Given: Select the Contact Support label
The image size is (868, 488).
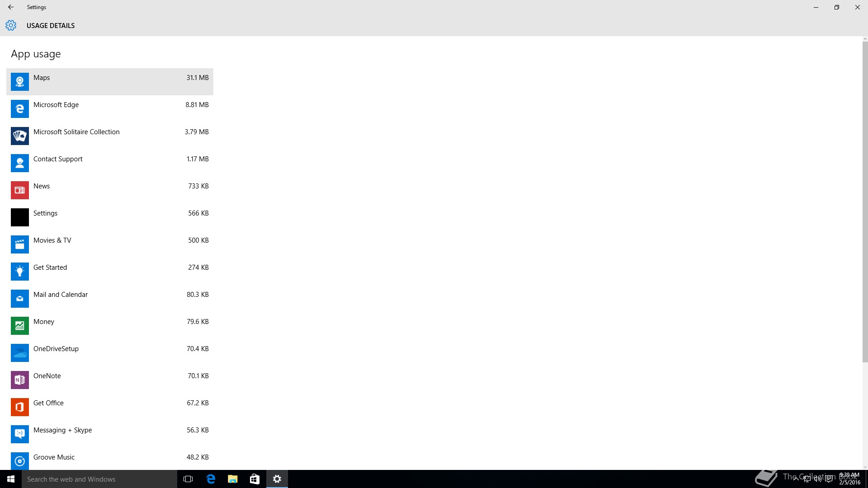Looking at the screenshot, I should click(58, 159).
